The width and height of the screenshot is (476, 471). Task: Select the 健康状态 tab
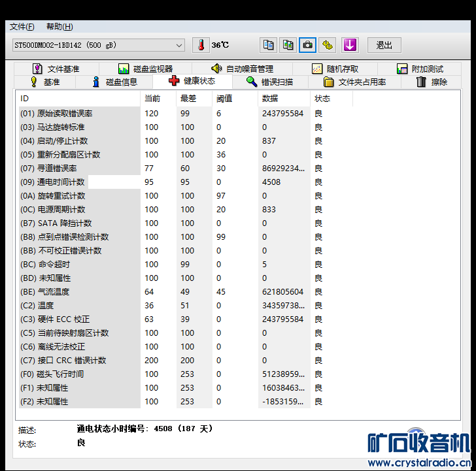pos(192,81)
